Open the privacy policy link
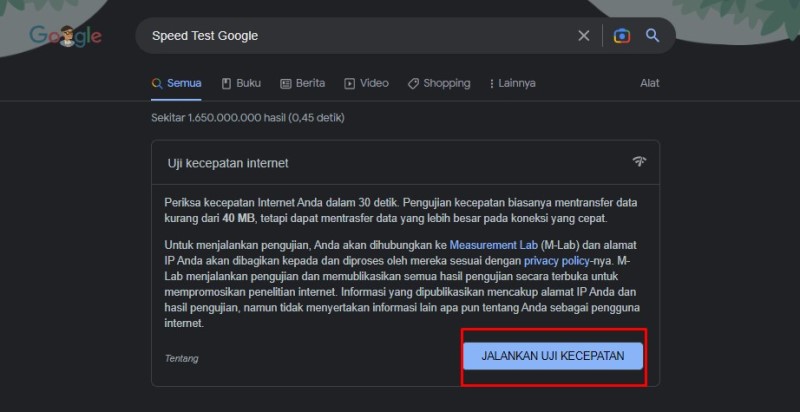Screen dimensions: 800x412 click(x=557, y=261)
